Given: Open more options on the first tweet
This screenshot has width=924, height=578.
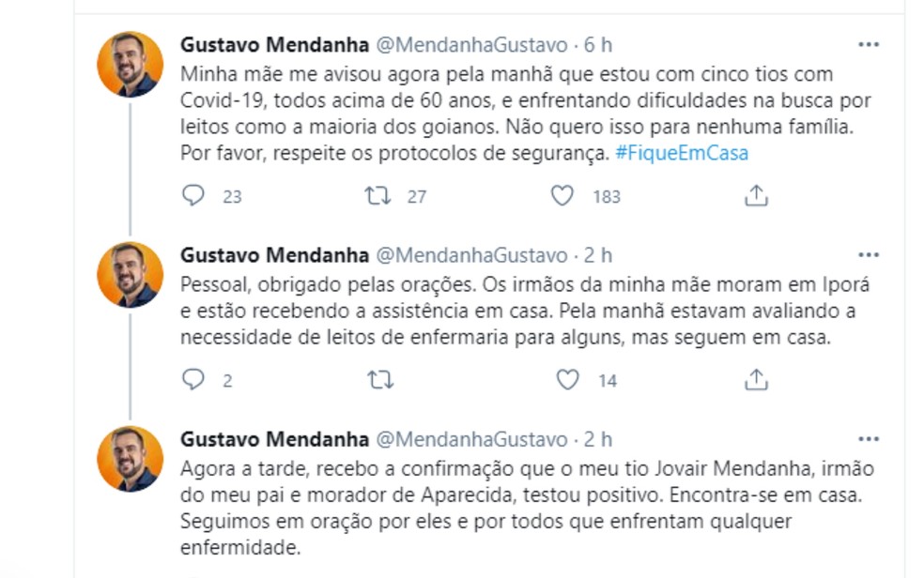Looking at the screenshot, I should pyautogui.click(x=868, y=45).
